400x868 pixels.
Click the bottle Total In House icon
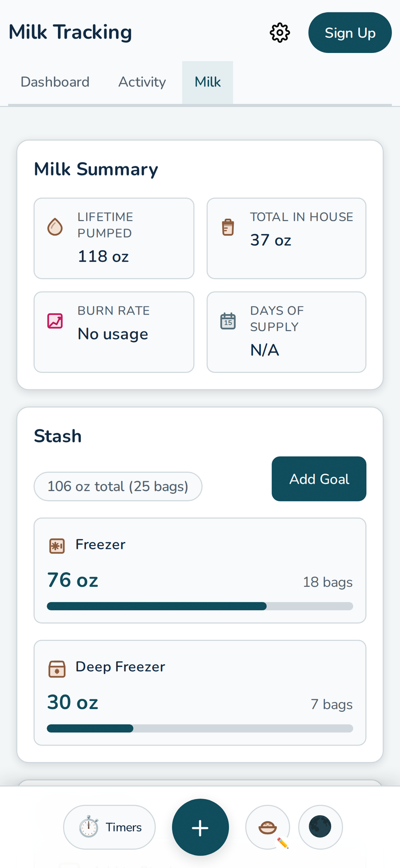click(x=228, y=226)
